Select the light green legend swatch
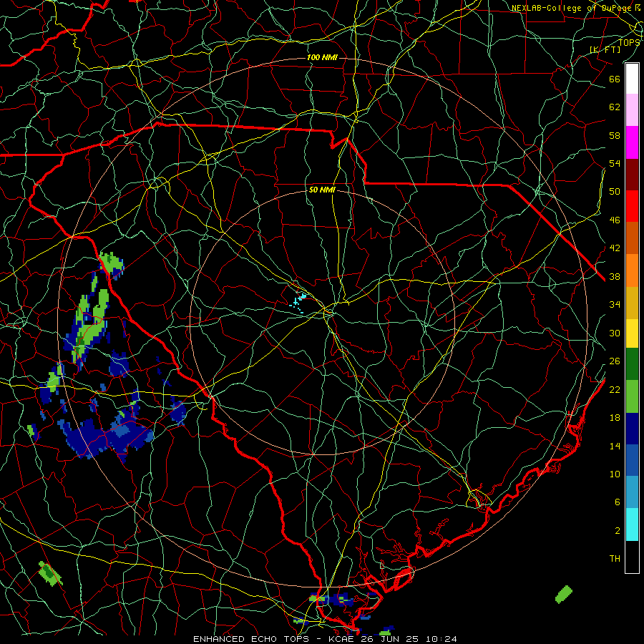Image resolution: width=644 pixels, height=644 pixels. coord(632,396)
